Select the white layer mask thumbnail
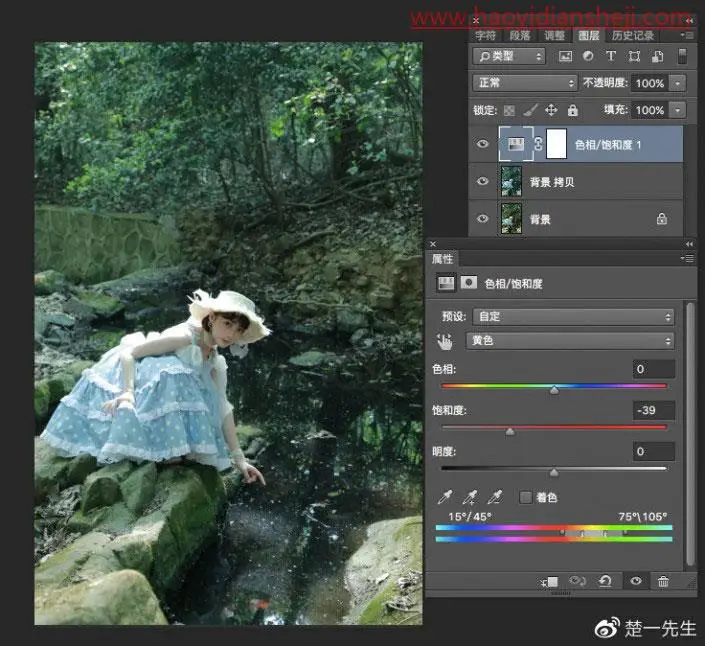Screen dimensions: 705x646 coord(556,144)
